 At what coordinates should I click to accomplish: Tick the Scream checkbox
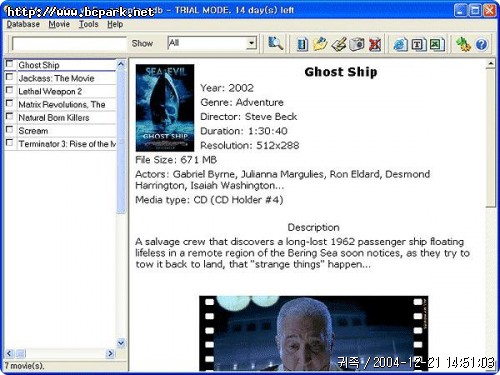click(x=10, y=129)
